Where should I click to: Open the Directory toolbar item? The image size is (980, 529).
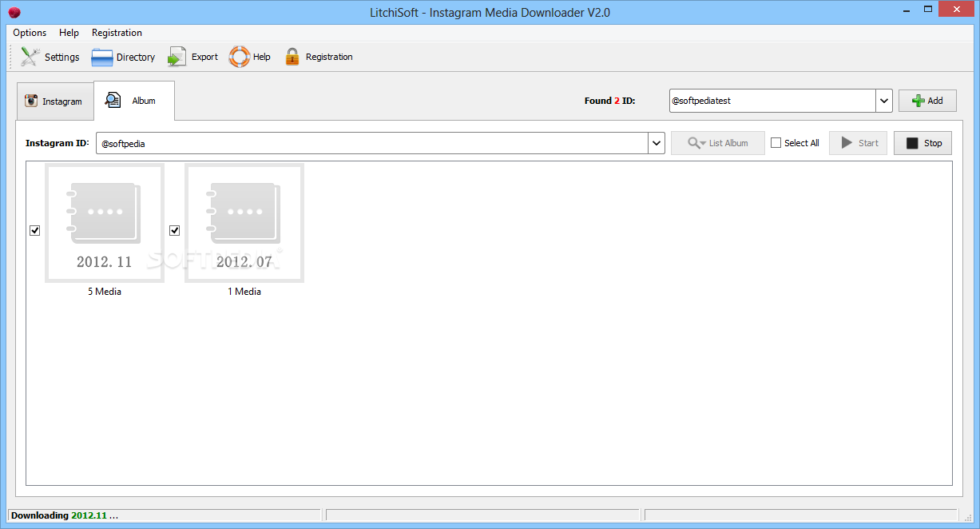123,57
